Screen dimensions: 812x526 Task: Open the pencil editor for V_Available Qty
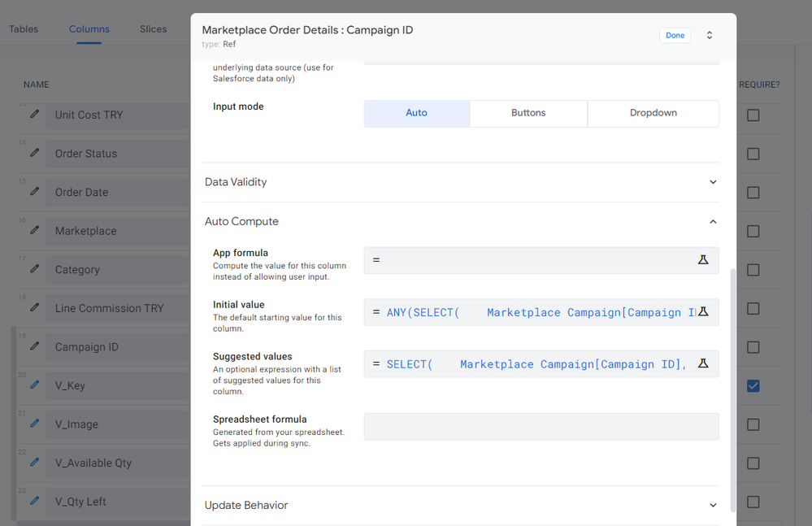point(35,462)
